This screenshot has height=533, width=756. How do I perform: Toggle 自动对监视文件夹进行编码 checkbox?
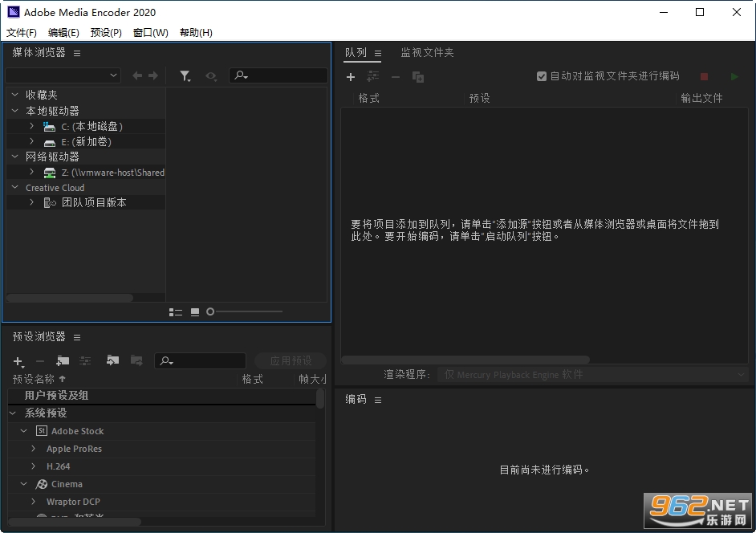[542, 76]
